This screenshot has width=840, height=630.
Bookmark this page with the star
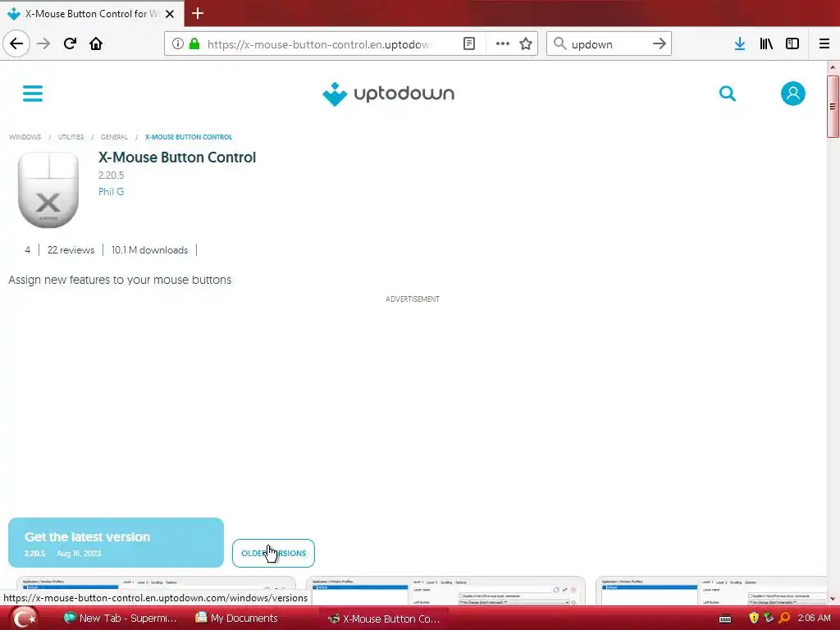[526, 44]
